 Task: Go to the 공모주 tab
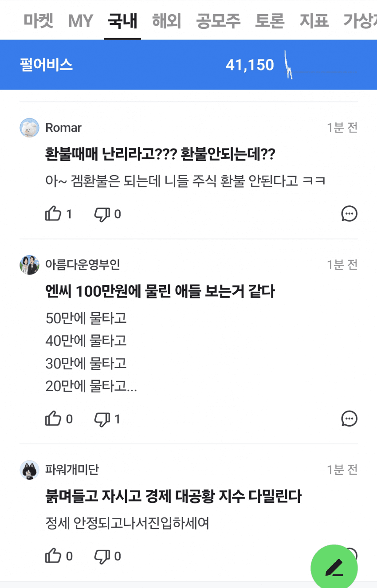pyautogui.click(x=218, y=21)
